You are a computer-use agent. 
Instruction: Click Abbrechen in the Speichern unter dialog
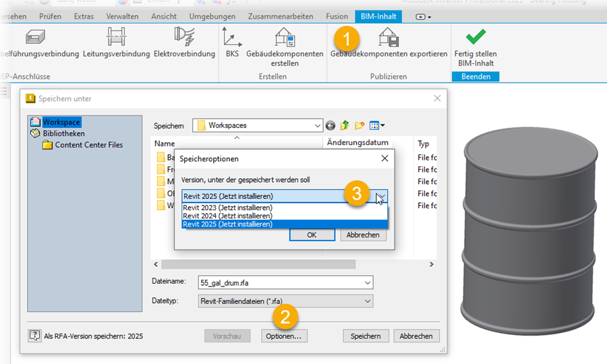(416, 336)
